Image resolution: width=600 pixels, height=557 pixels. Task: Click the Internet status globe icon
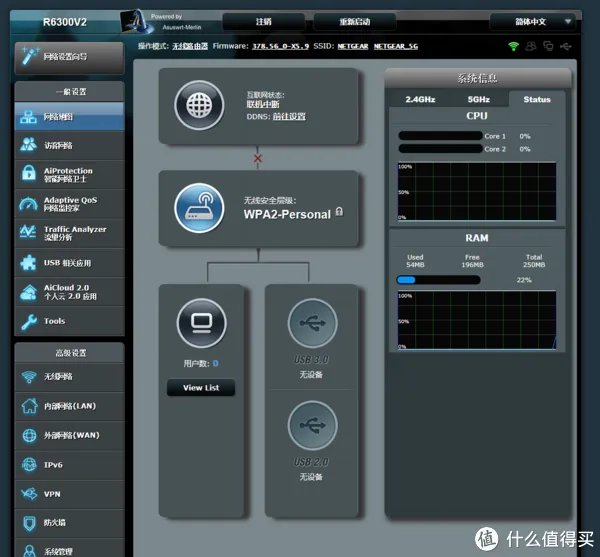coord(199,105)
